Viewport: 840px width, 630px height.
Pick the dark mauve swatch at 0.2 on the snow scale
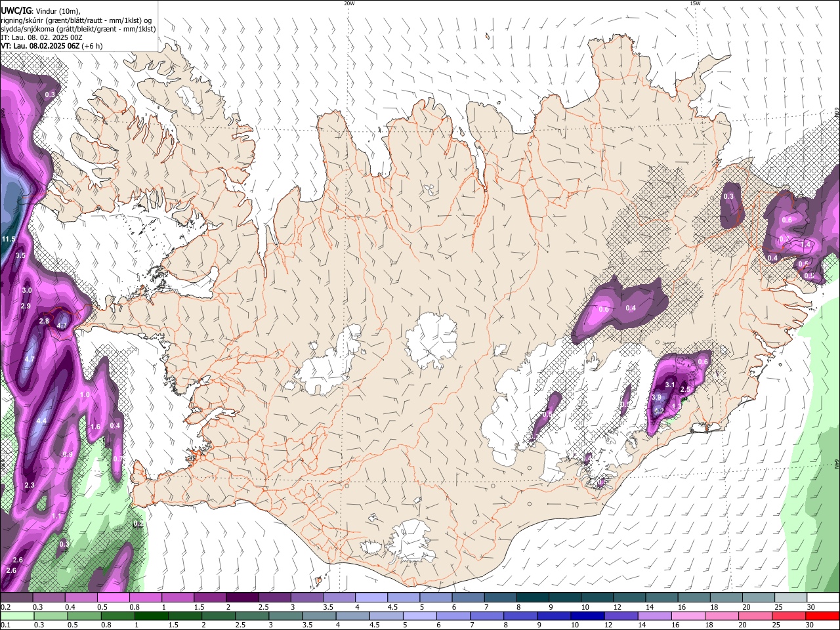click(16, 597)
